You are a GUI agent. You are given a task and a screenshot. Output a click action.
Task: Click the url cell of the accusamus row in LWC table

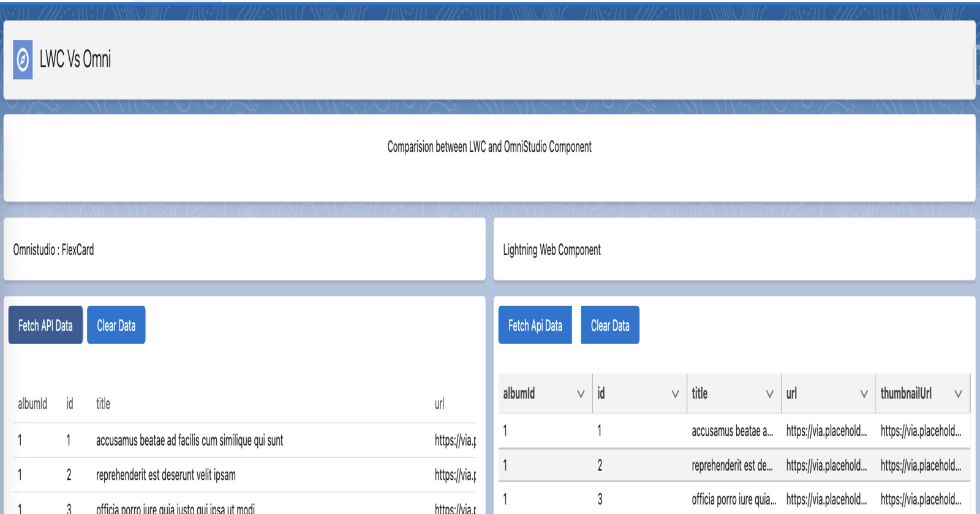826,431
